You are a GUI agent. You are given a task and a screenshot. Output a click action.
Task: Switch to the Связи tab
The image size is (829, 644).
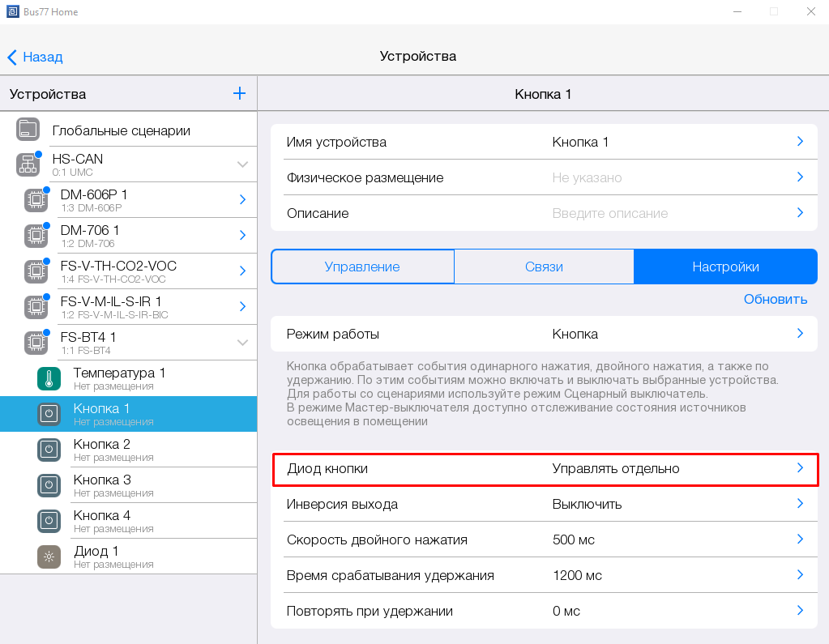point(544,267)
